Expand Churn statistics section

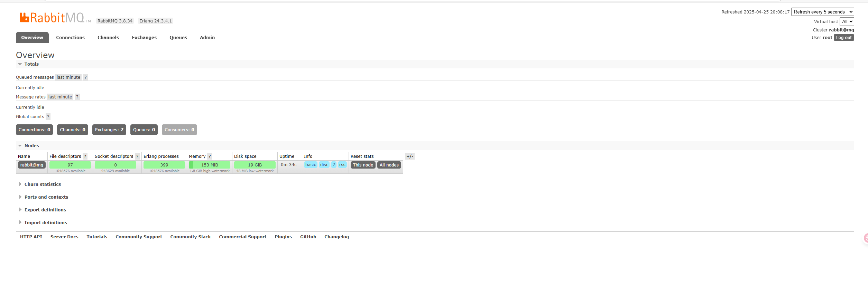43,184
